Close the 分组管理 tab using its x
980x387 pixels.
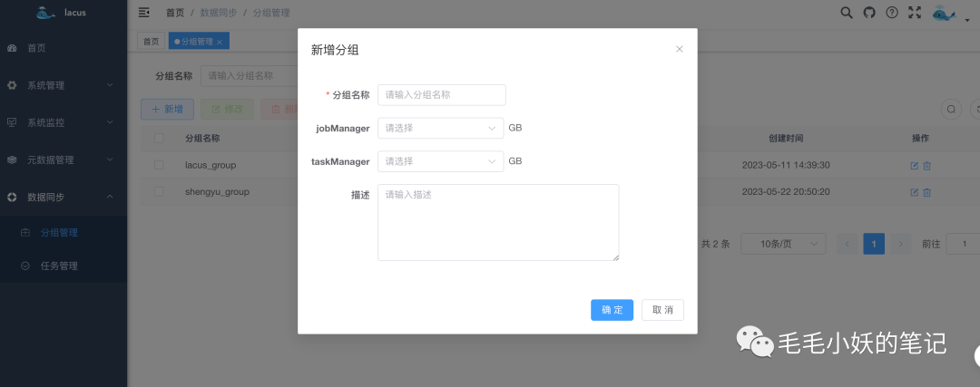(220, 42)
